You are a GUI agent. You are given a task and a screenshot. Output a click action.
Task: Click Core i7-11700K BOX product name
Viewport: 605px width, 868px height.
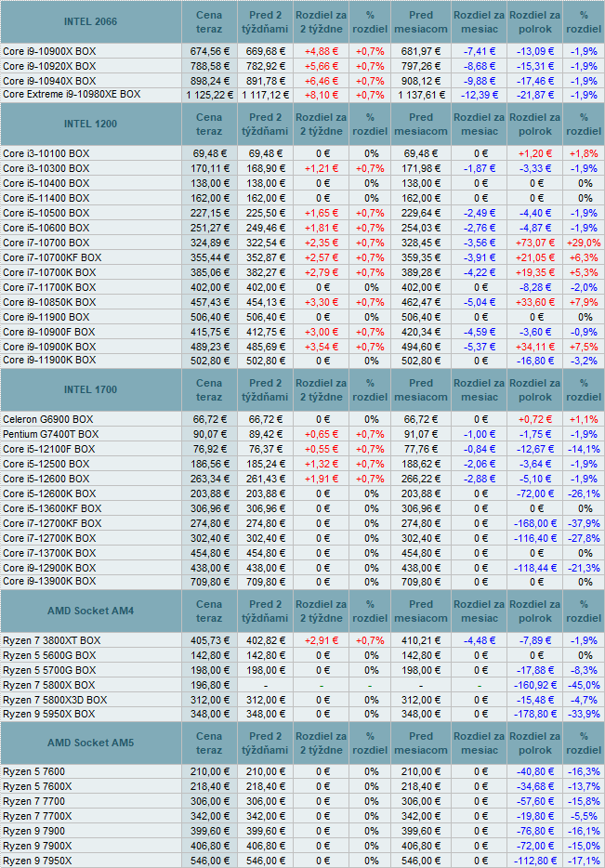click(x=49, y=288)
